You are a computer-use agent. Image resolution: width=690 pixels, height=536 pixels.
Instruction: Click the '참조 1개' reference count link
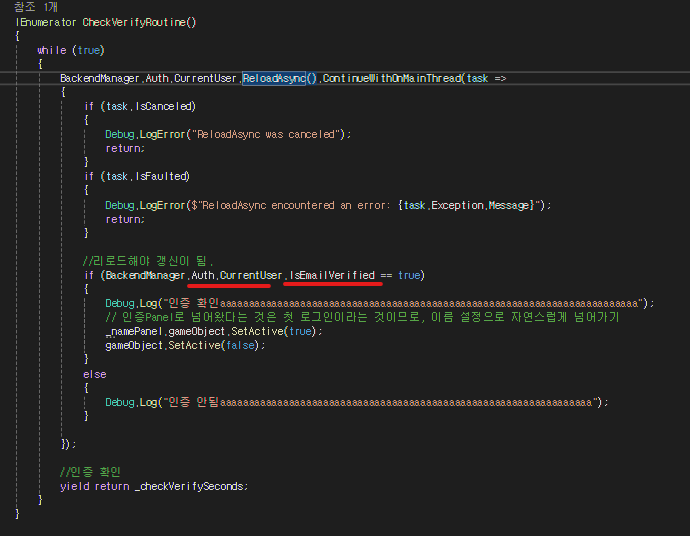[36, 7]
